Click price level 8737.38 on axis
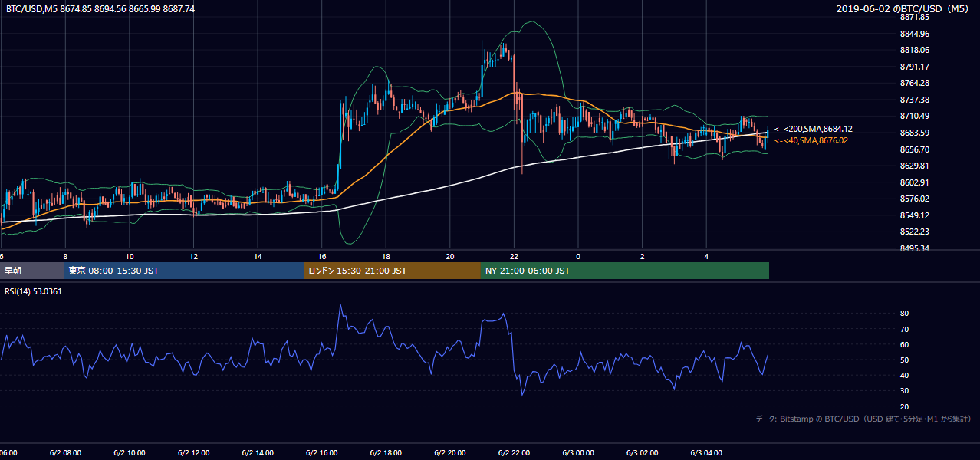 tap(916, 100)
